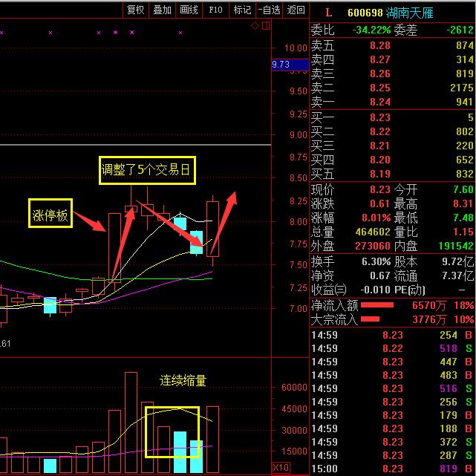Click the split-window icon below 返回

[x=264, y=25]
